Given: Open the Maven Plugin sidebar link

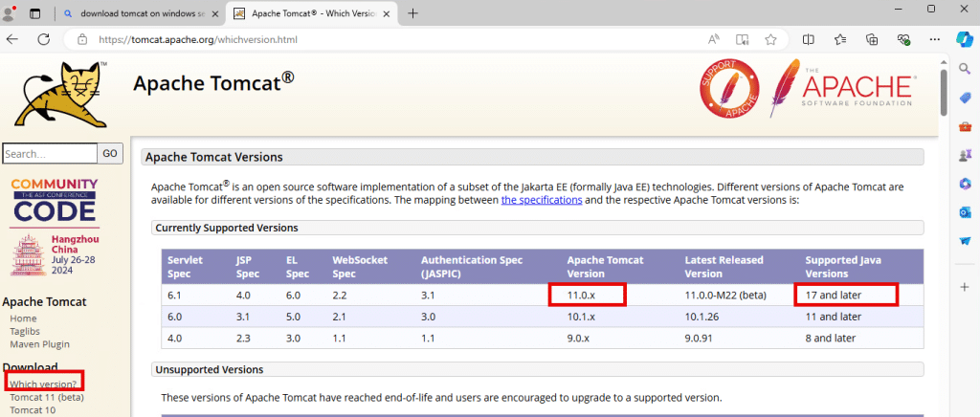Looking at the screenshot, I should tap(40, 344).
